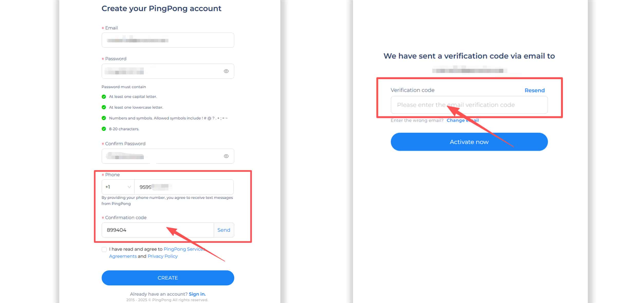Open the PingPong Services Agreements link
The image size is (644, 303).
(157, 253)
